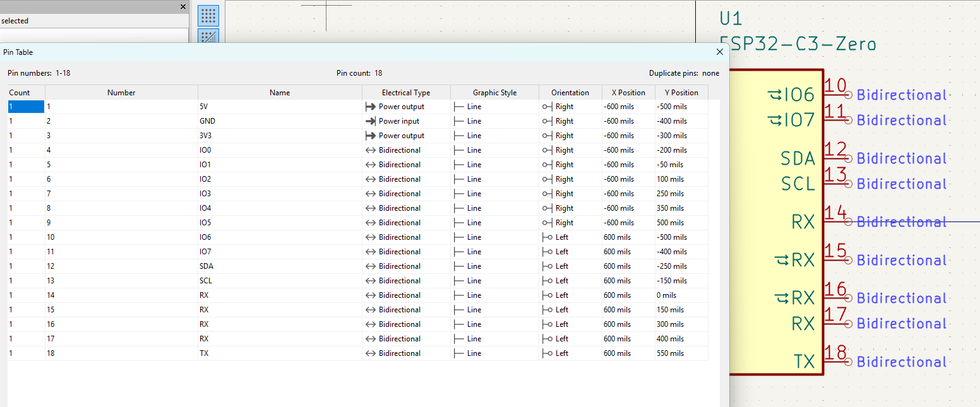Select Y Position cell 250 mils
Screen dimensions: 980x407
tap(681, 194)
